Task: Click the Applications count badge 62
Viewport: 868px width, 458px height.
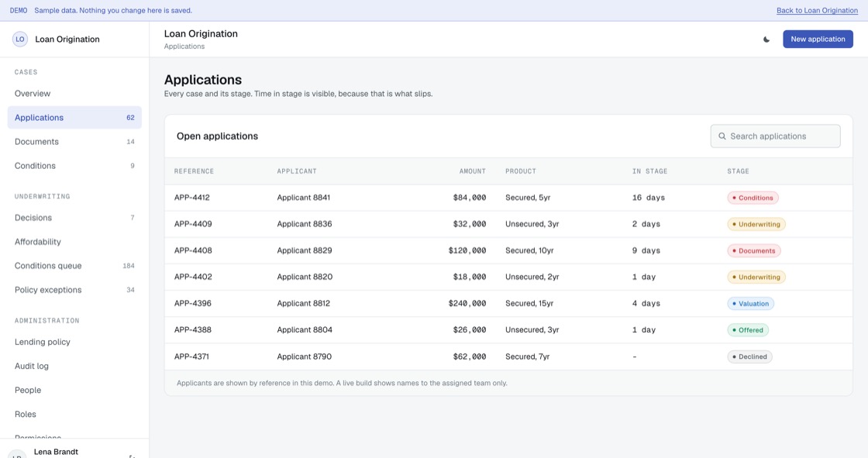Action: (130, 118)
